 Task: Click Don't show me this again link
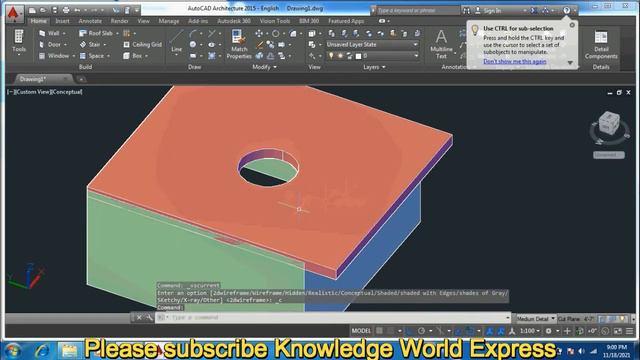(515, 61)
